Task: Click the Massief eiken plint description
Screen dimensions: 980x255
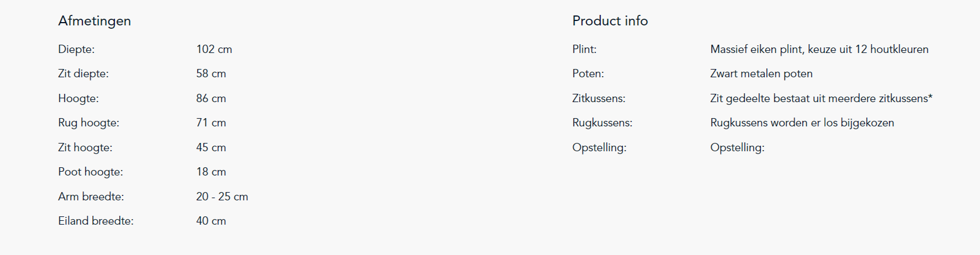Action: point(819,49)
